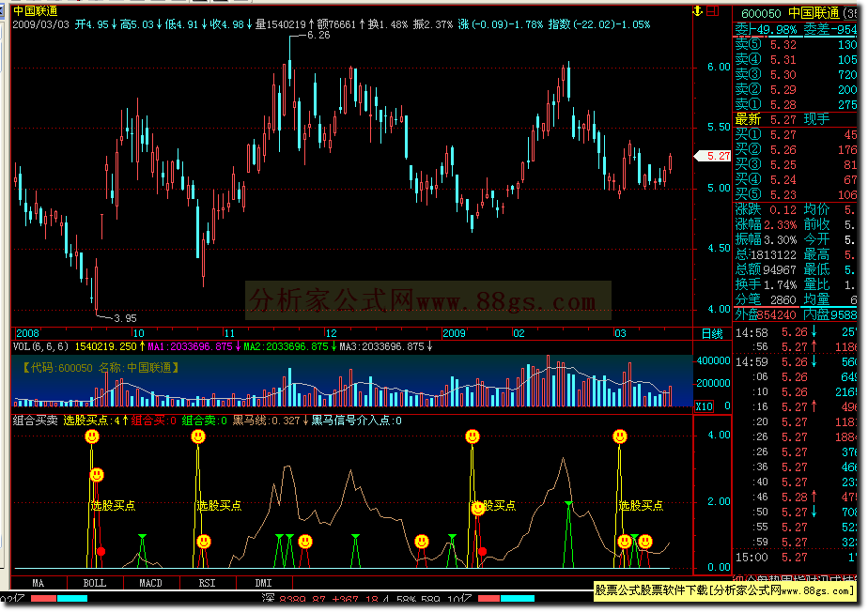Viewport: 868px width, 612px height.
Task: Select the 15:00 final trade tick row
Action: coord(796,558)
